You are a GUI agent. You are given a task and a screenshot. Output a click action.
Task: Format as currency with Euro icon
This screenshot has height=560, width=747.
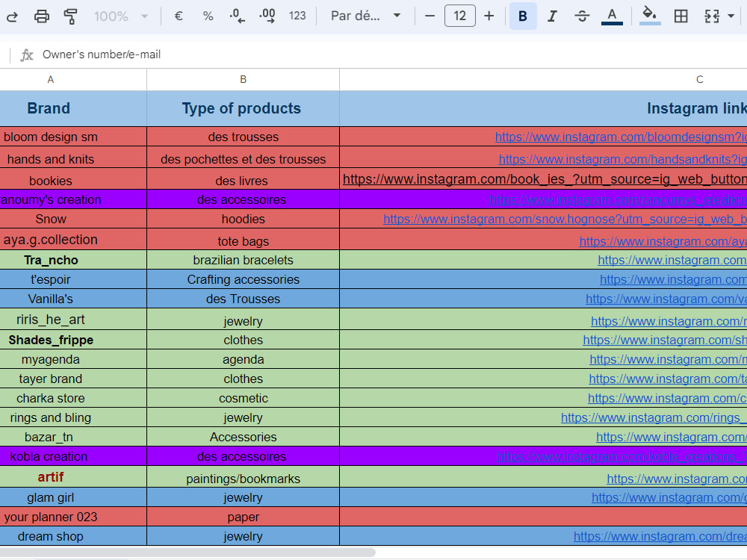point(179,16)
